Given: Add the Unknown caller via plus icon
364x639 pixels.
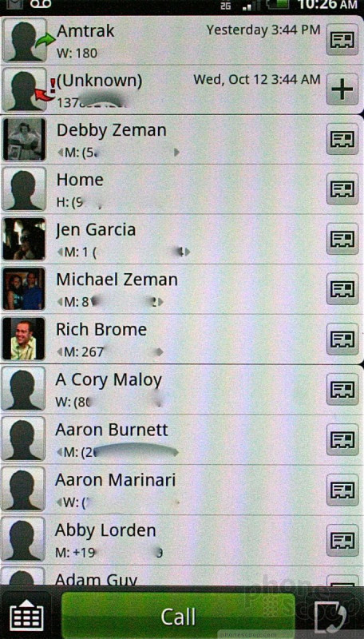Looking at the screenshot, I should (342, 89).
